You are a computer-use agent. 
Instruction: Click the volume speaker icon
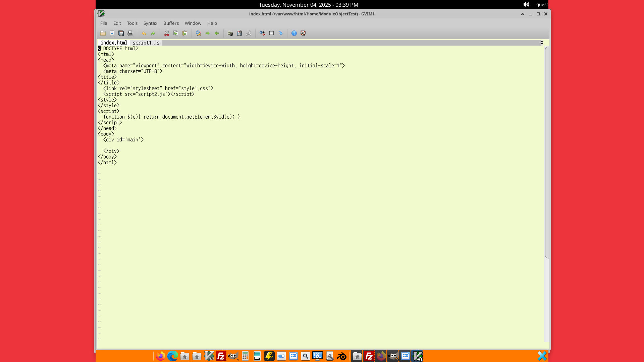(526, 4)
